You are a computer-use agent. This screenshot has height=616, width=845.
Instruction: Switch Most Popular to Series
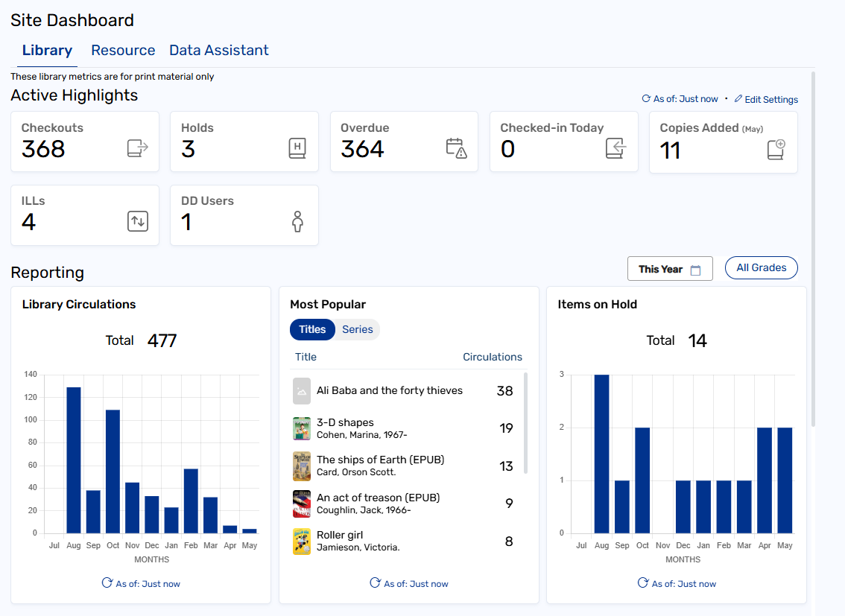pos(358,329)
